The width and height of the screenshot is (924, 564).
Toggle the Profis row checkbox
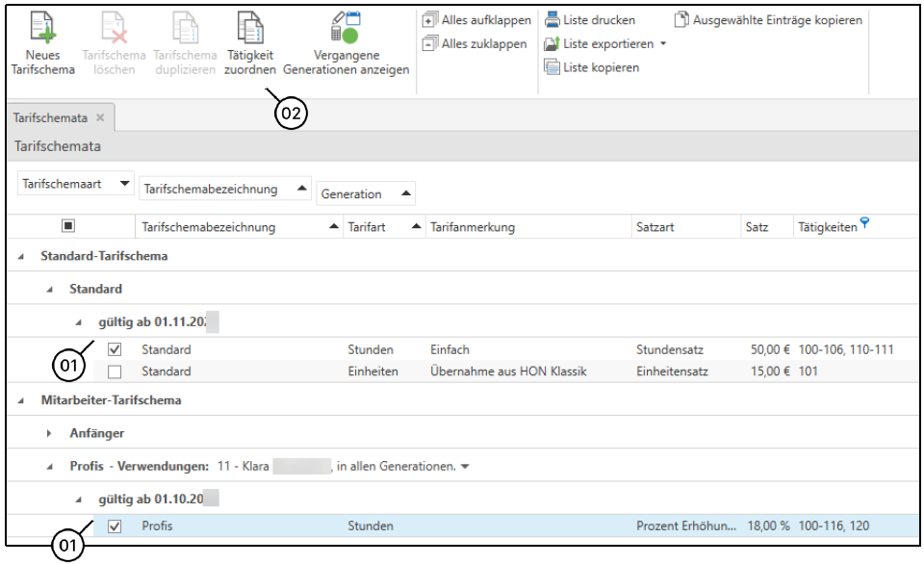[x=115, y=526]
